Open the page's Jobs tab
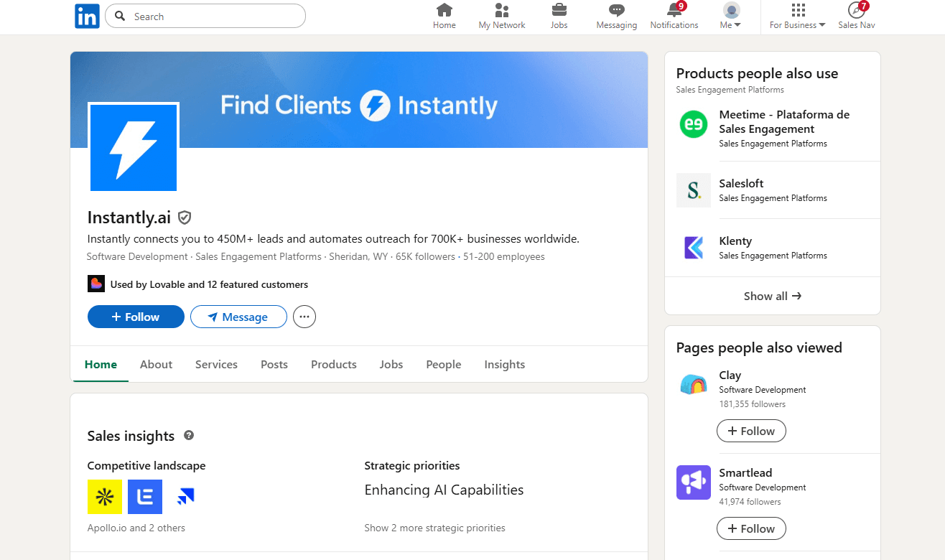 (391, 364)
